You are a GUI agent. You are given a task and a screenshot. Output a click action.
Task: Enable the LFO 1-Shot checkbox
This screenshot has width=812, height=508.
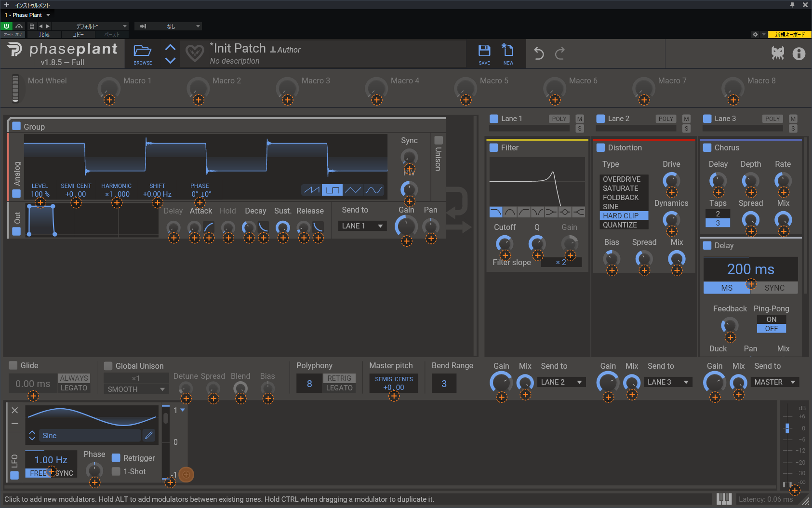pos(116,471)
